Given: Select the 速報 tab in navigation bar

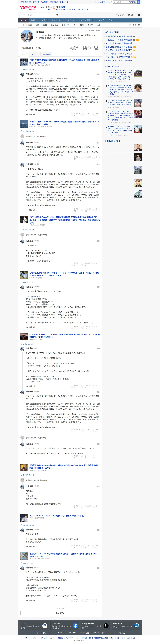Looking at the screenshot, I should coord(33,20).
